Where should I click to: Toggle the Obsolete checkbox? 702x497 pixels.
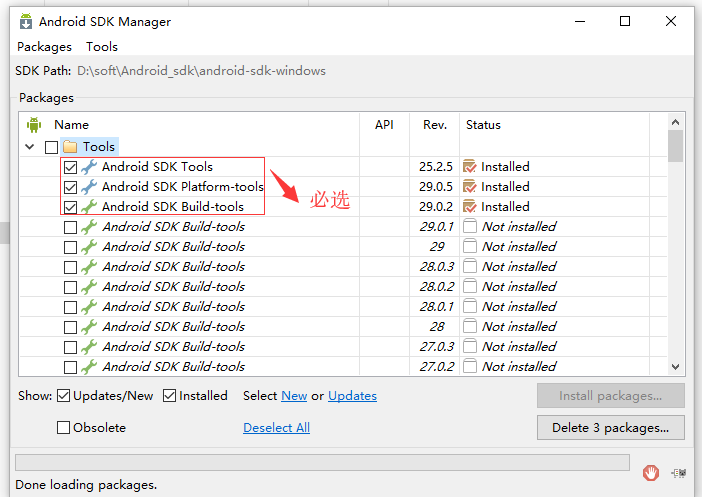pyautogui.click(x=64, y=428)
